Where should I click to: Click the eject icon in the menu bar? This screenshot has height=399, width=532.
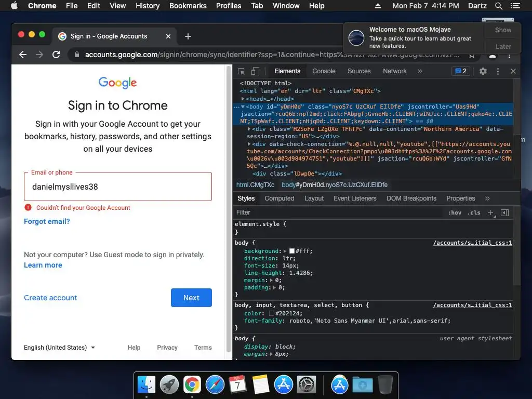(378, 6)
